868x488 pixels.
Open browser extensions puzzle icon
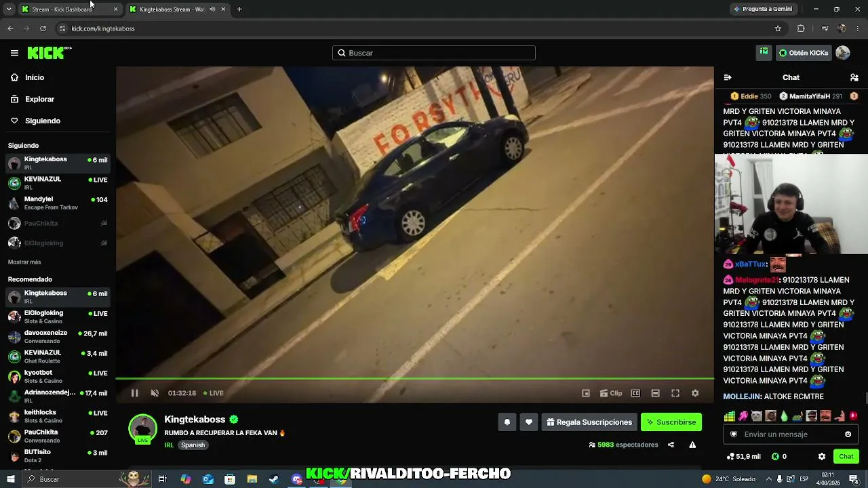[801, 28]
